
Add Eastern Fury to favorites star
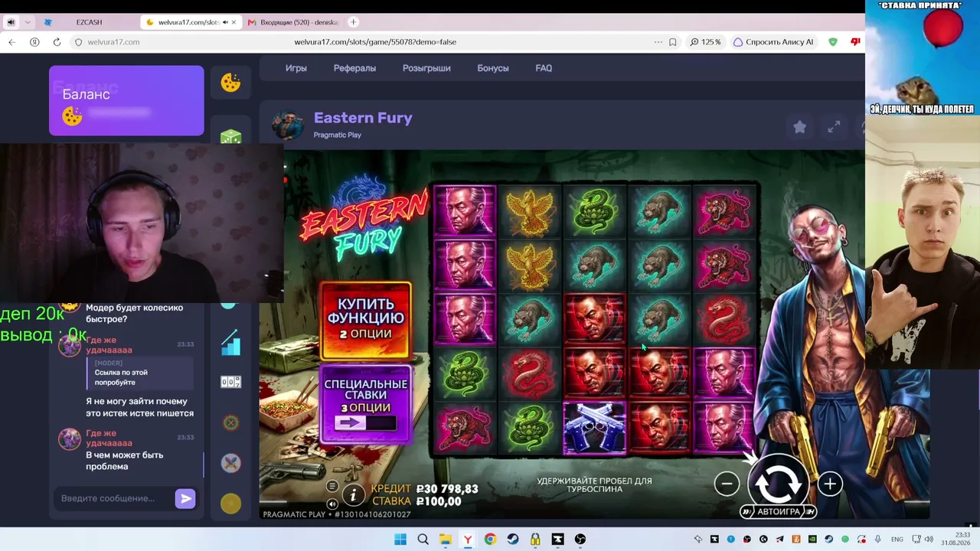click(x=799, y=127)
